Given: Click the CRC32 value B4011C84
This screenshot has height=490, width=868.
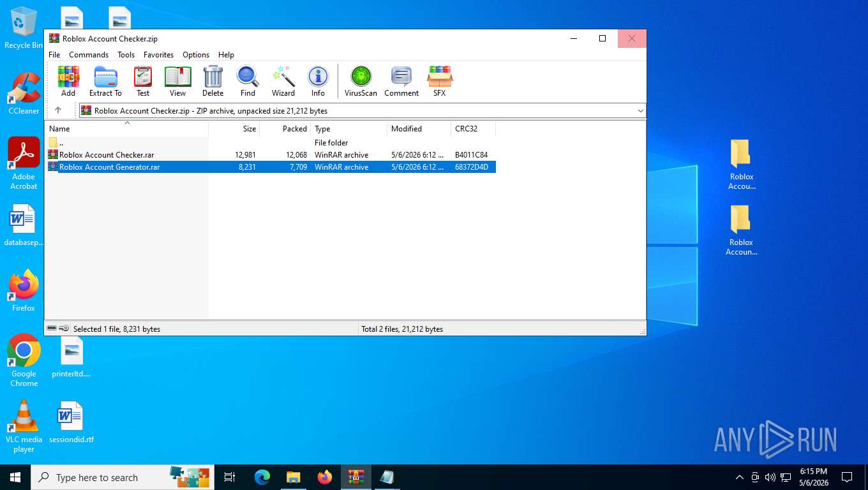Looking at the screenshot, I should pos(471,155).
